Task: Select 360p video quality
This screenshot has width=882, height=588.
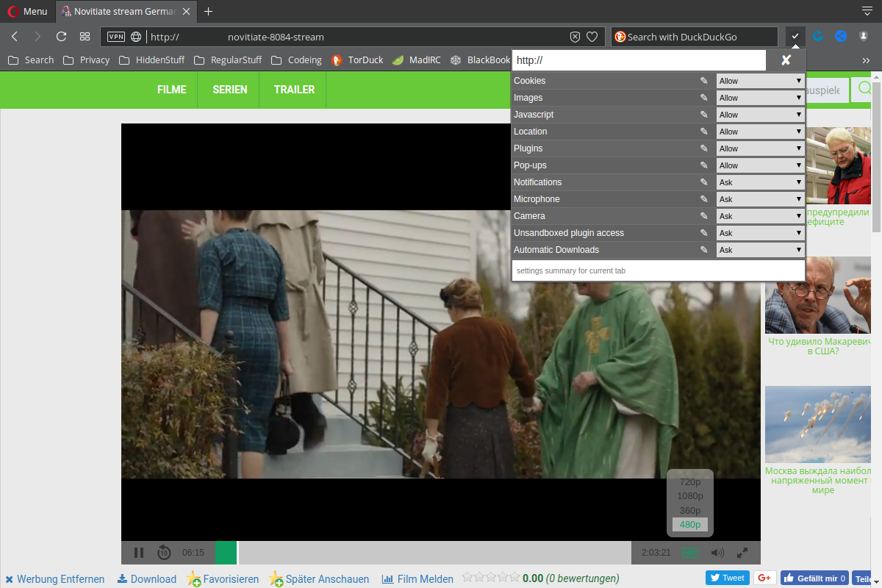Action: 690,510
